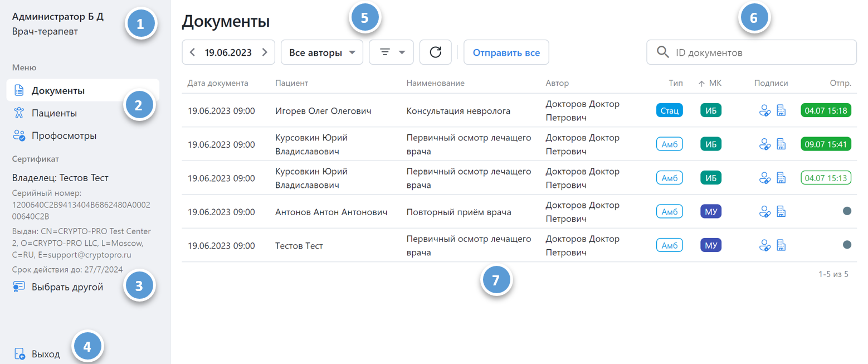
Task: Open Профосмотры in the side menu
Action: pos(64,135)
